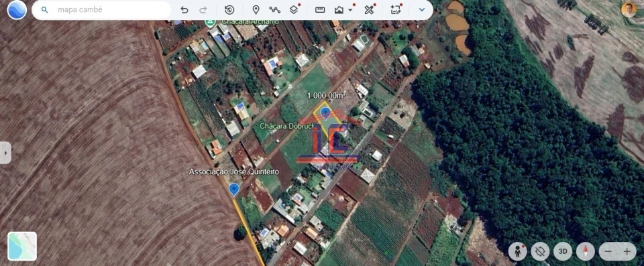Open the Google Earth home logo menu
This screenshot has height=266, width=644.
click(x=17, y=10)
